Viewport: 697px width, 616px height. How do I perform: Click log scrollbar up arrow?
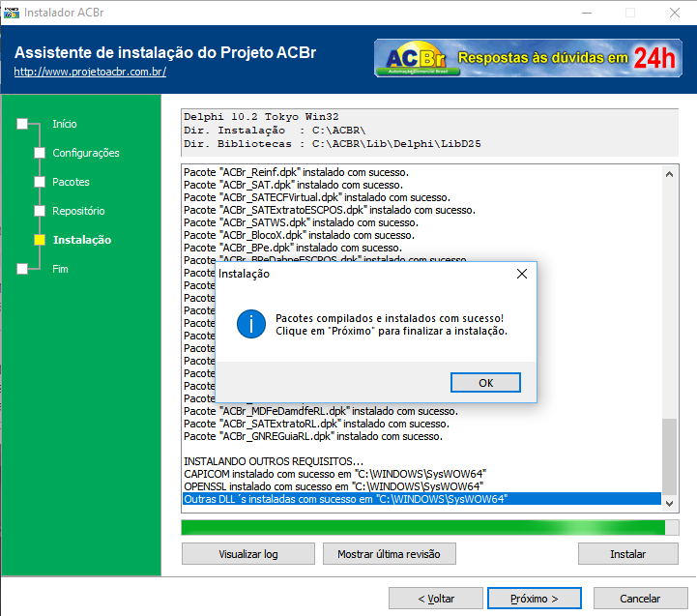[669, 174]
